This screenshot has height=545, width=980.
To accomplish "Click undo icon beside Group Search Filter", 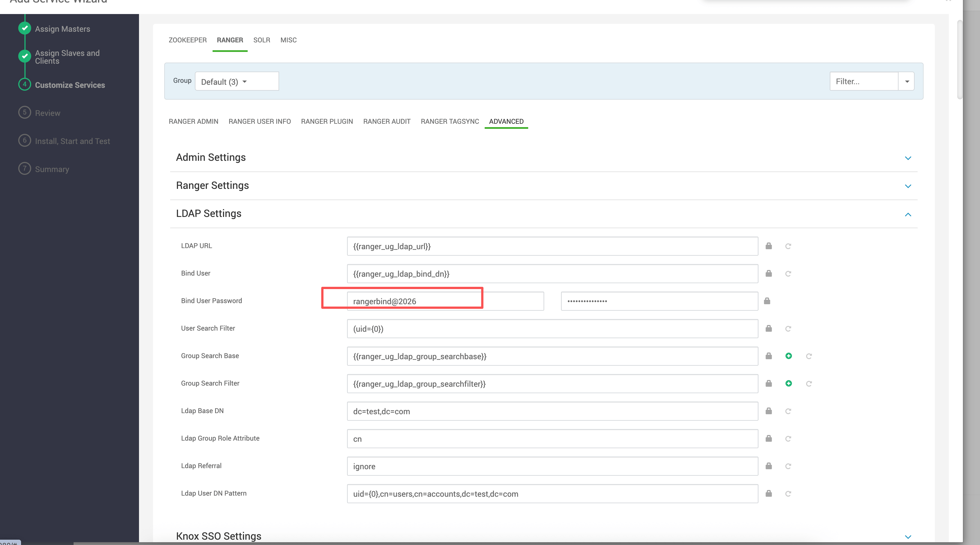I will 808,383.
